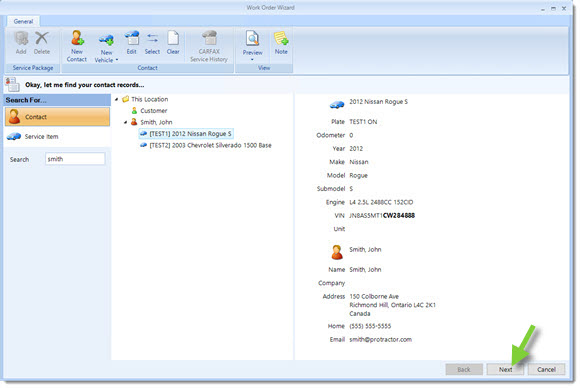Open CARFAX Service History

209,46
